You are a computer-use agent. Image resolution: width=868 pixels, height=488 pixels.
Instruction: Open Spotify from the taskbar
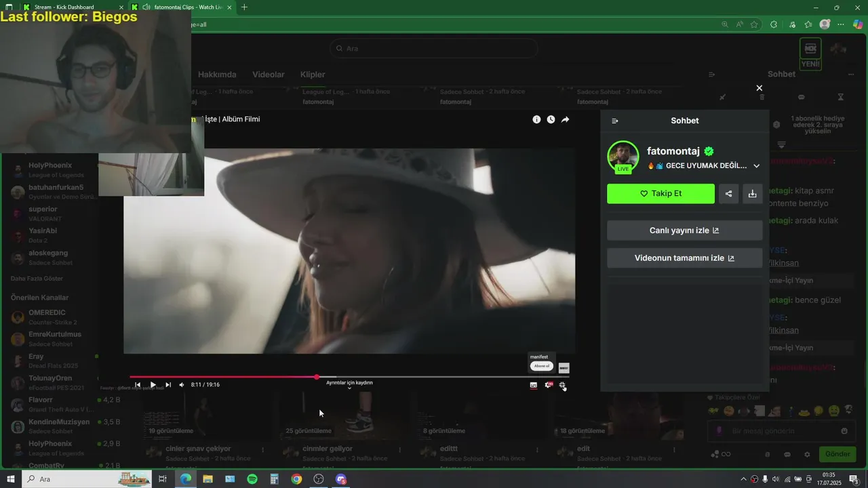[252, 479]
